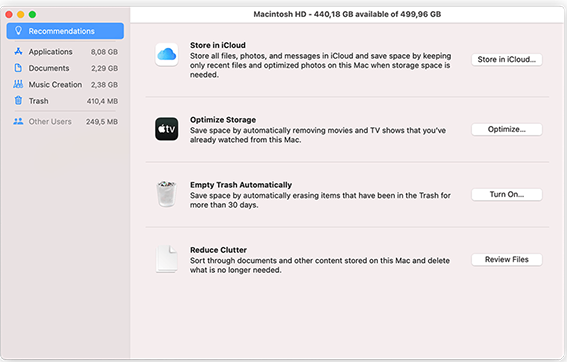This screenshot has height=362, width=567.
Task: Click the iCloud cloud icon
Action: [167, 55]
